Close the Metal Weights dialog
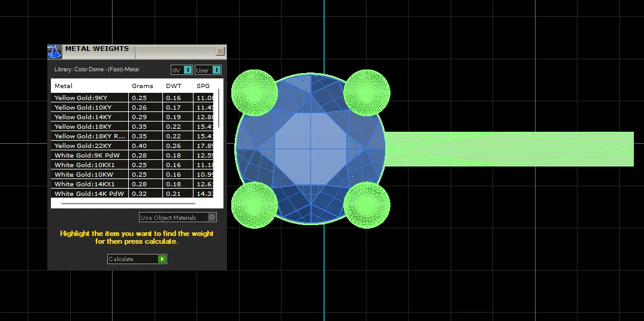This screenshot has height=321, width=644. click(x=220, y=52)
